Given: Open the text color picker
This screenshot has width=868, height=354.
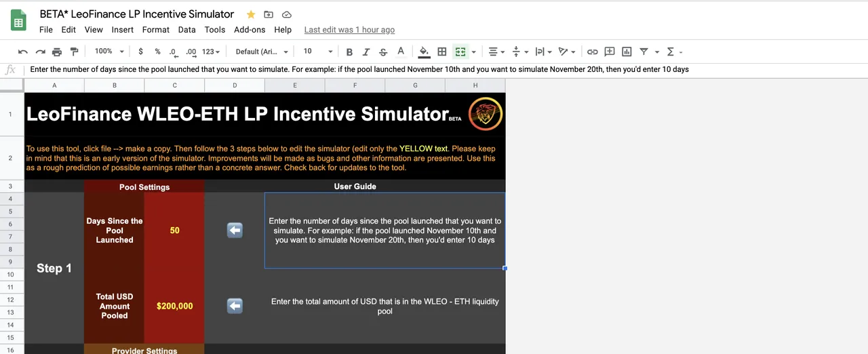Looking at the screenshot, I should pyautogui.click(x=401, y=52).
